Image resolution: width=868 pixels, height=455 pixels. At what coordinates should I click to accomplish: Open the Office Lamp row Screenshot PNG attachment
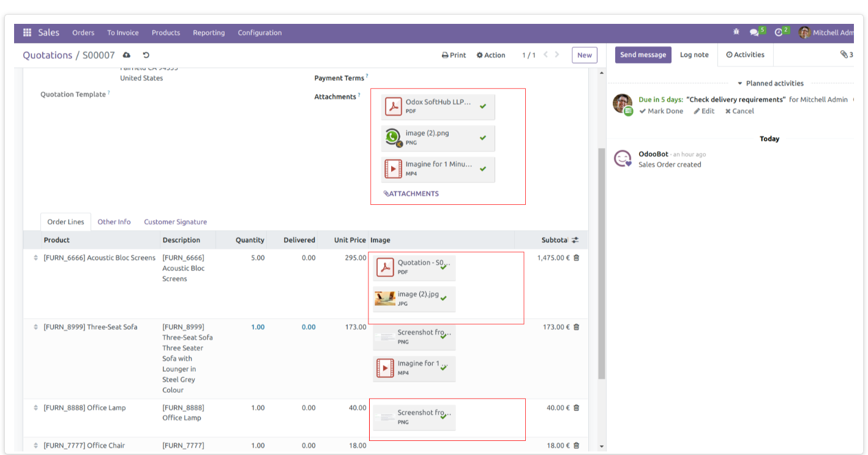point(414,417)
